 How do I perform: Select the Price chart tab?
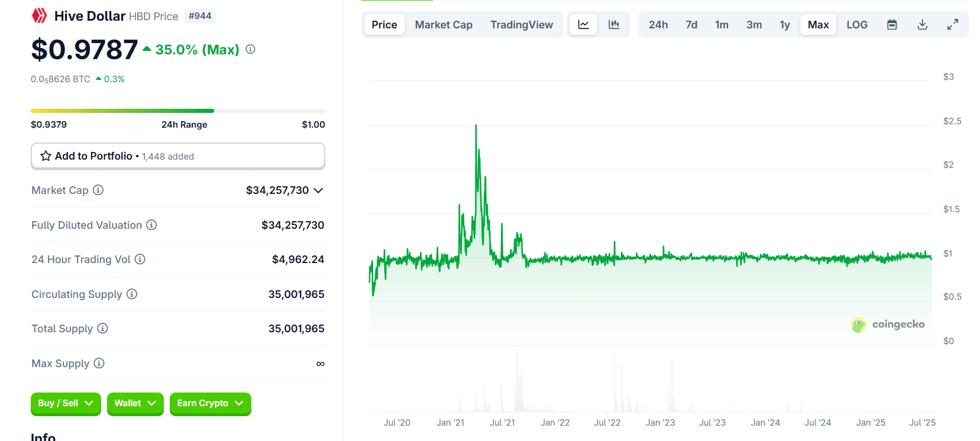(384, 25)
